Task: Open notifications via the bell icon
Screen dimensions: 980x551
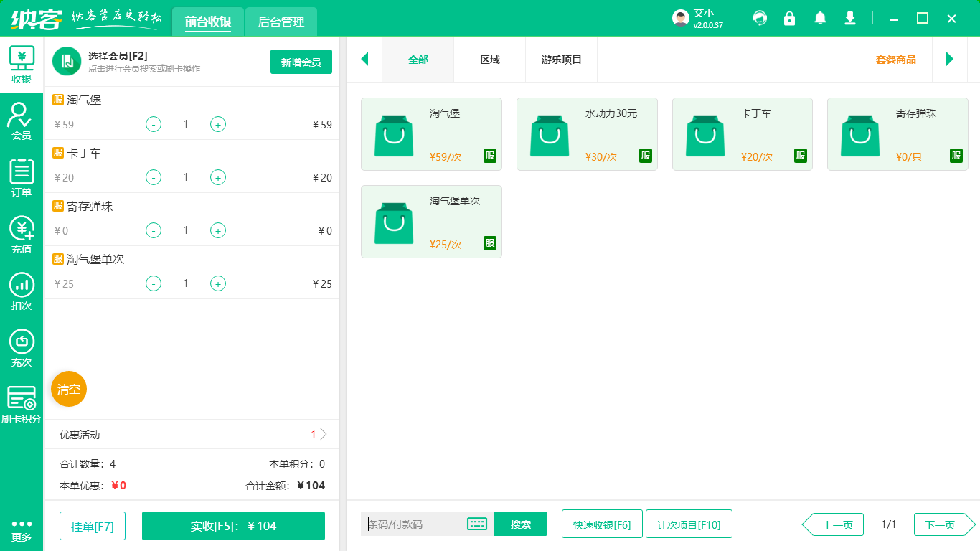Action: (819, 18)
